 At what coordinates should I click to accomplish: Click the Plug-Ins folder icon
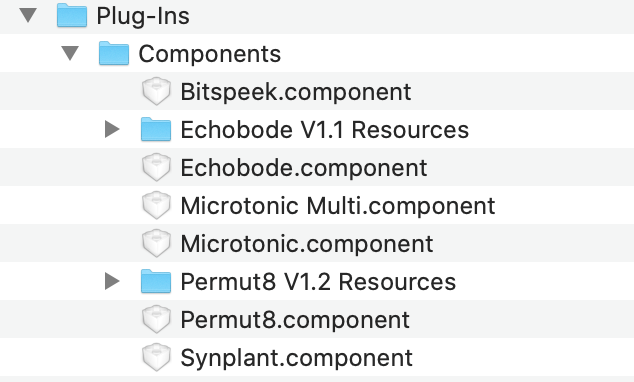click(72, 15)
